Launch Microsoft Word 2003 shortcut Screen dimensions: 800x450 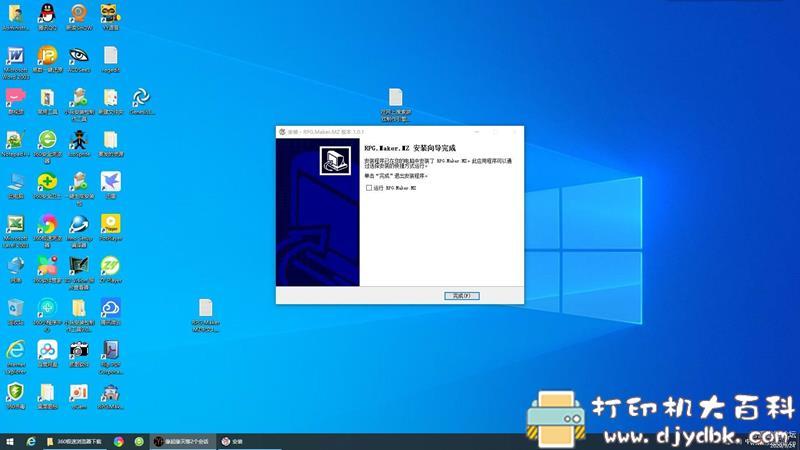pyautogui.click(x=16, y=62)
